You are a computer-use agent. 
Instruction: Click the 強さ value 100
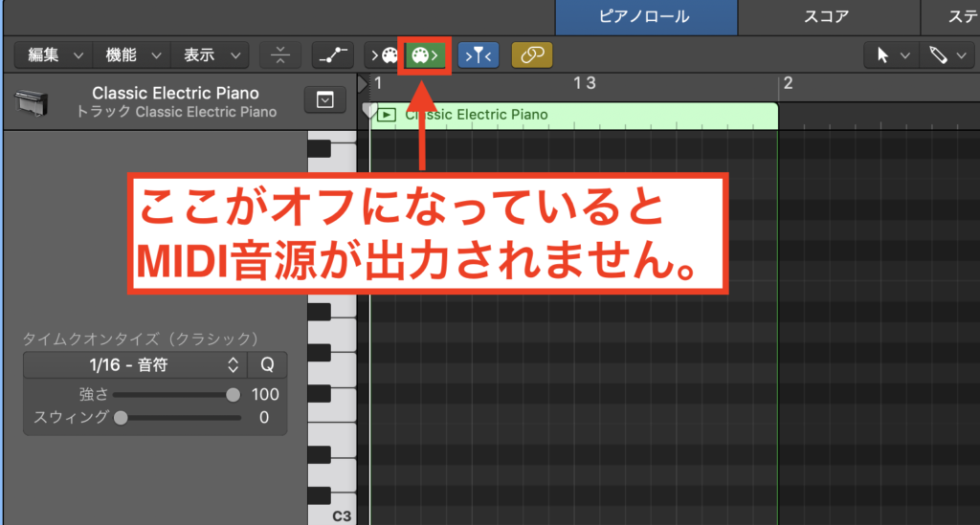(x=265, y=395)
